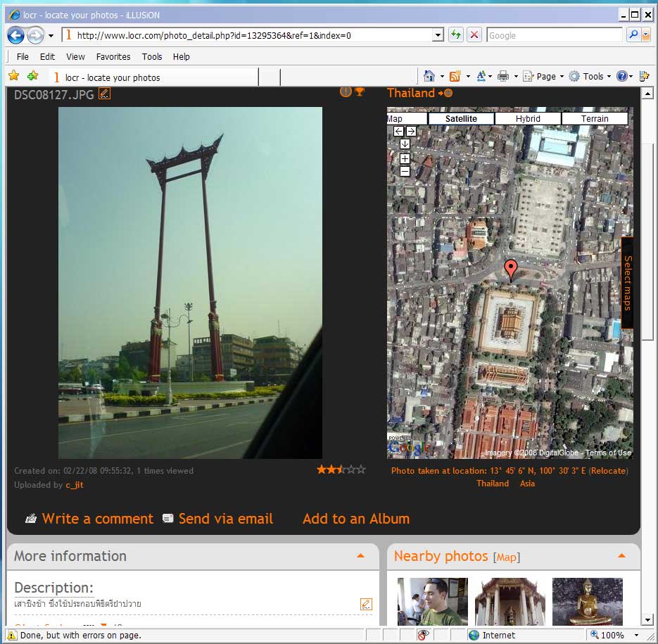Image resolution: width=658 pixels, height=644 pixels.
Task: Click the Add to Favorites icon
Action: point(33,76)
